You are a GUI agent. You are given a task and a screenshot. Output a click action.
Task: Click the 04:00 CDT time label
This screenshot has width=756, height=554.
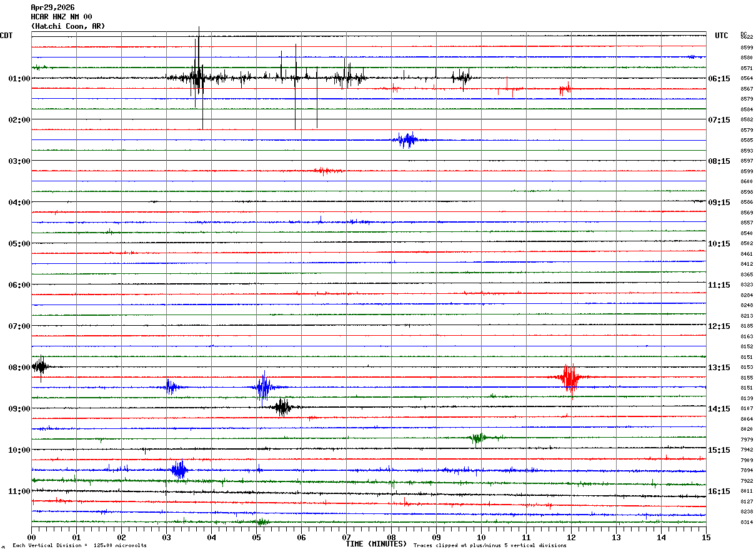coord(19,203)
